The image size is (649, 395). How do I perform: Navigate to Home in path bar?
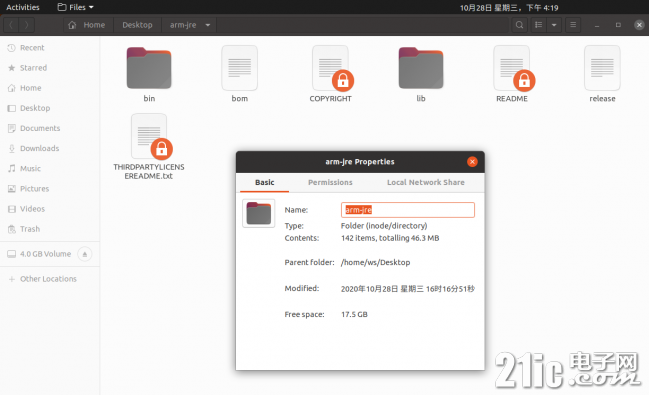click(87, 25)
